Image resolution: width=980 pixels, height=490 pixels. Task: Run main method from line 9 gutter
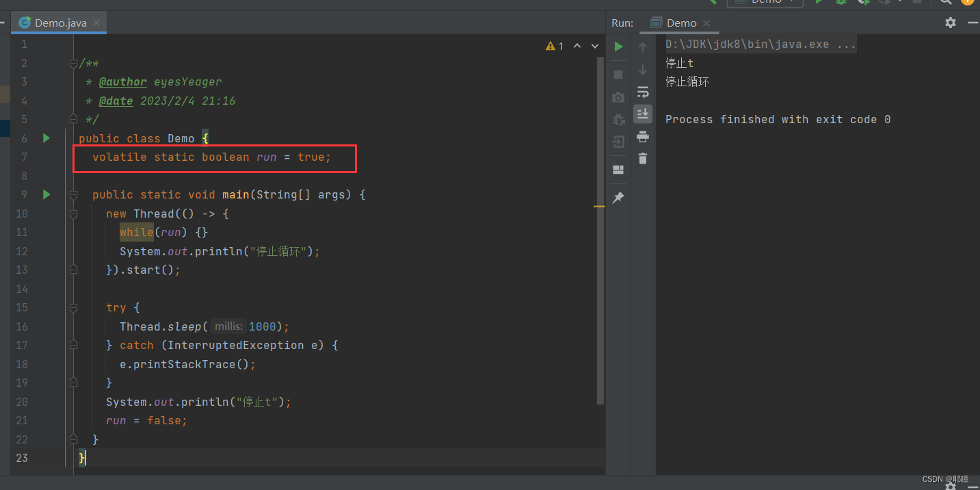pos(47,194)
